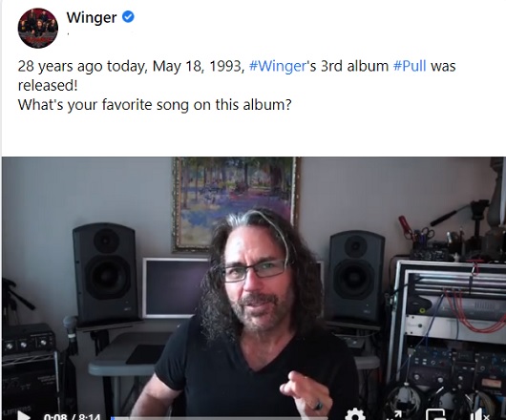Image resolution: width=506 pixels, height=420 pixels.
Task: Expand the video to fullscreen
Action: point(394,415)
